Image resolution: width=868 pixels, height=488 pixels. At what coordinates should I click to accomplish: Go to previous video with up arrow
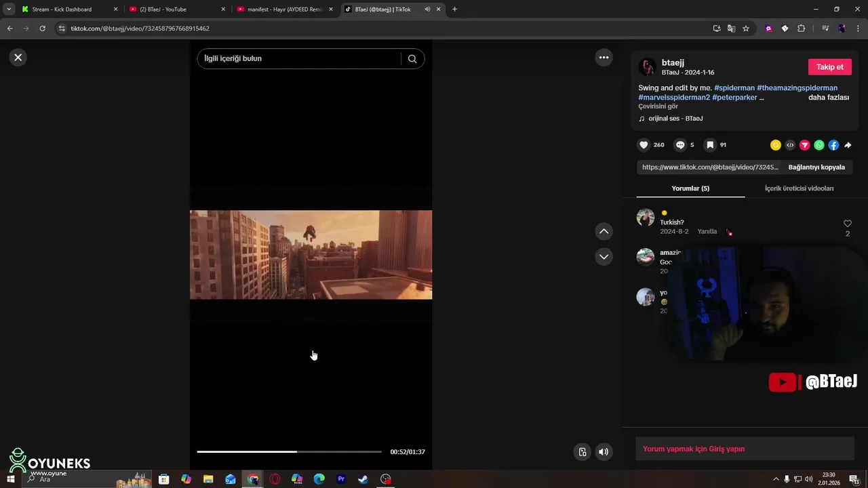click(604, 232)
